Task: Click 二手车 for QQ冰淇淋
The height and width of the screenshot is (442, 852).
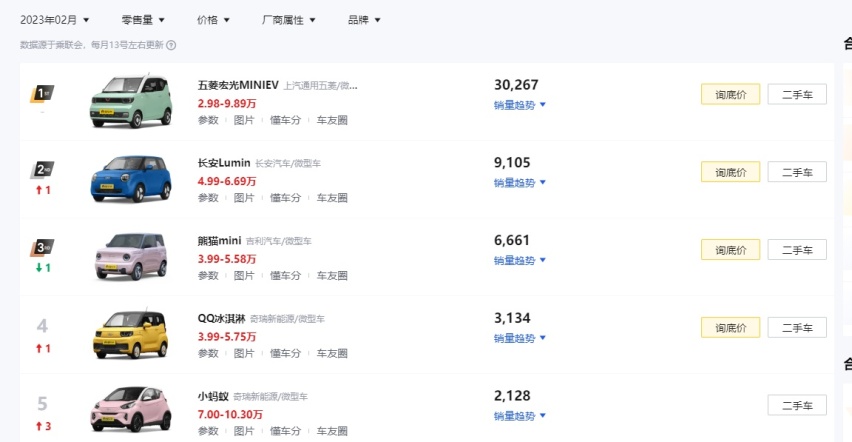Action: pos(797,328)
